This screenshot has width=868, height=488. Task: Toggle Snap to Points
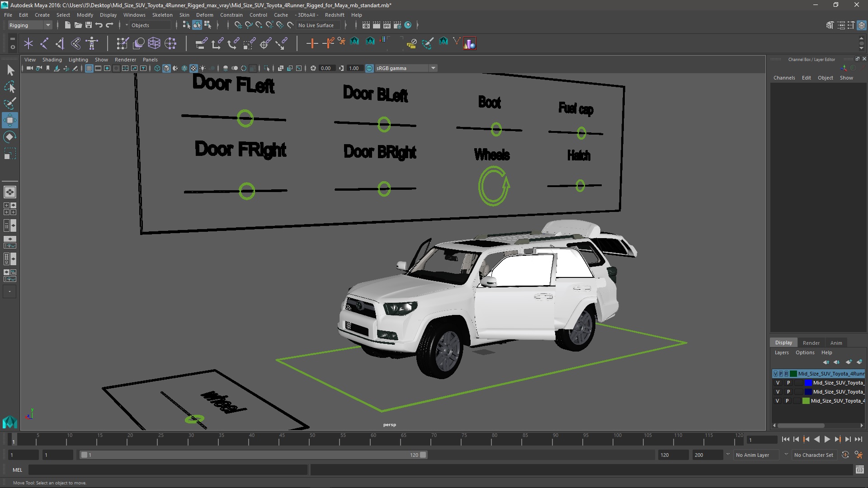[259, 25]
